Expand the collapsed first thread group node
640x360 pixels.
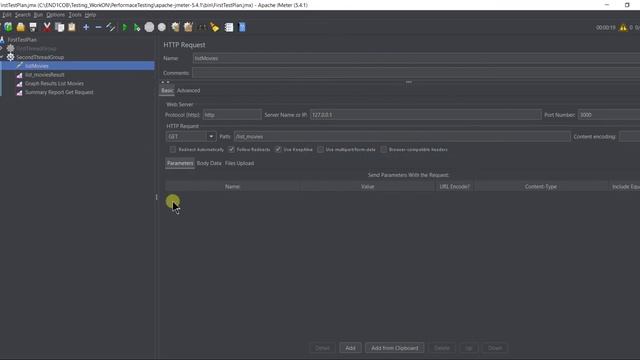coord(2,48)
